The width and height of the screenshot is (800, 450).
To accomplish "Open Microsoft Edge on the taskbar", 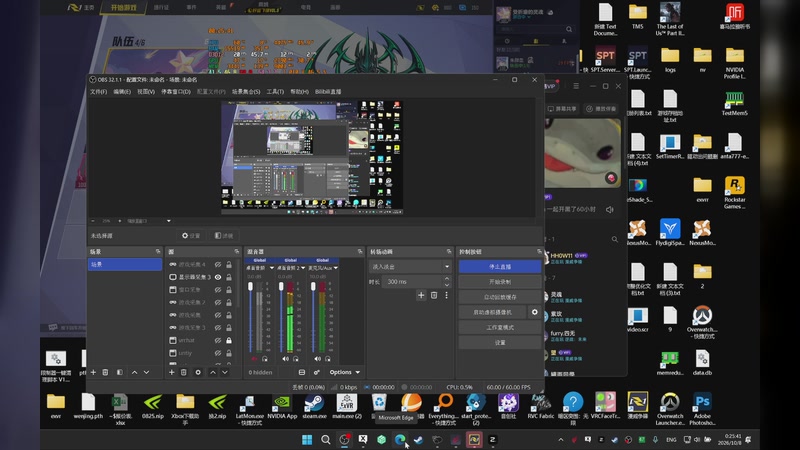I will [400, 439].
